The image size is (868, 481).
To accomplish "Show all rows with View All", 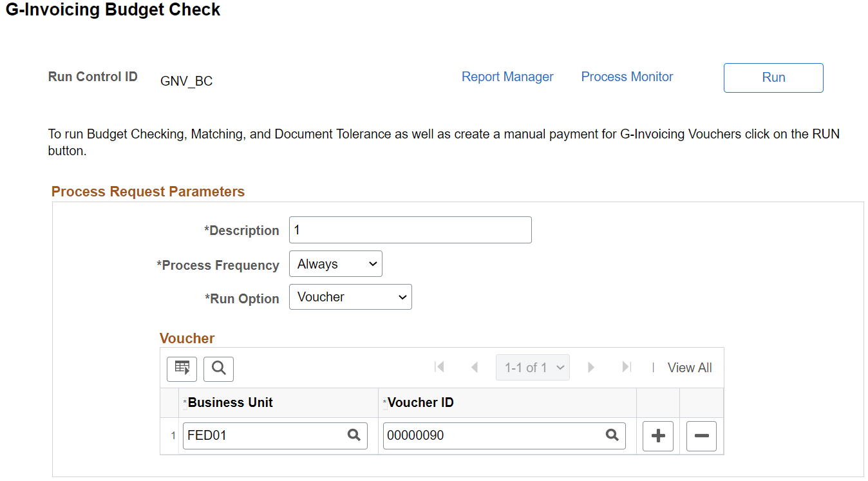I will [689, 367].
